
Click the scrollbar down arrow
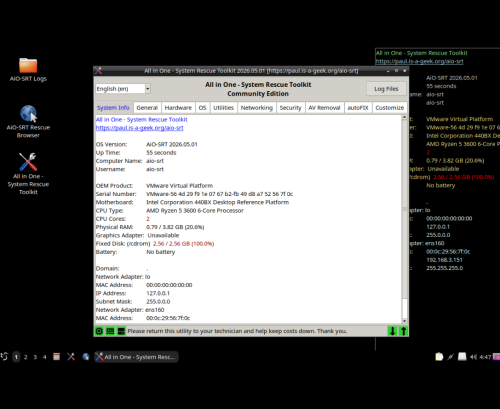404,321
